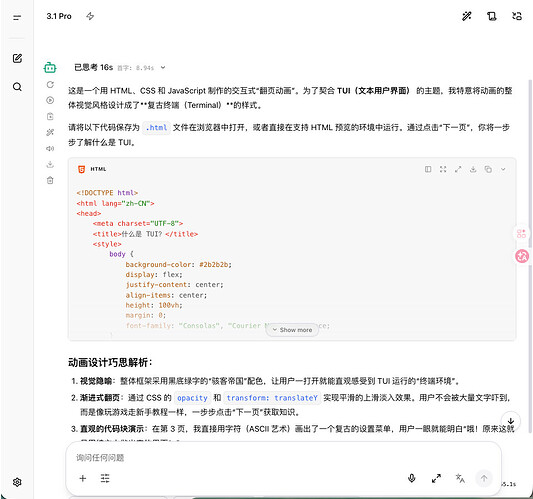Click the message input field

coord(283,458)
